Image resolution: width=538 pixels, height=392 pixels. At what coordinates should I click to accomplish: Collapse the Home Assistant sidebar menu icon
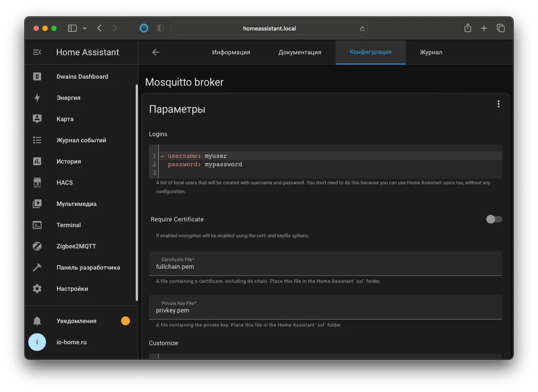(37, 52)
